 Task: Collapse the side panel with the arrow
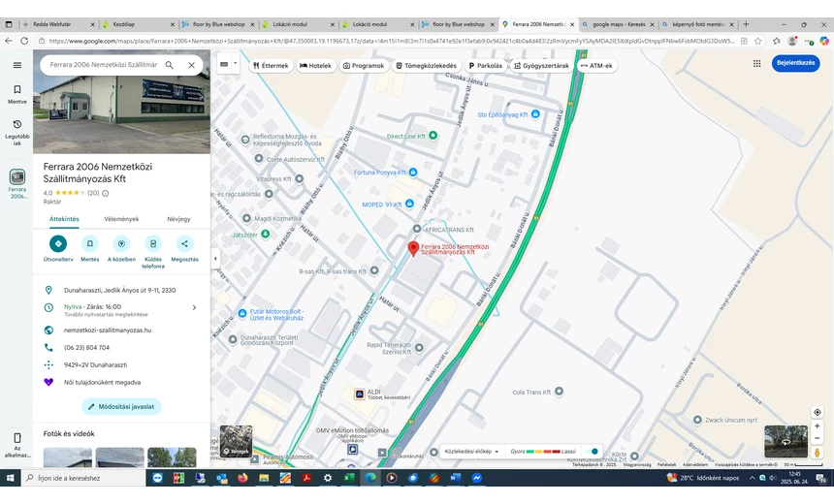point(215,259)
